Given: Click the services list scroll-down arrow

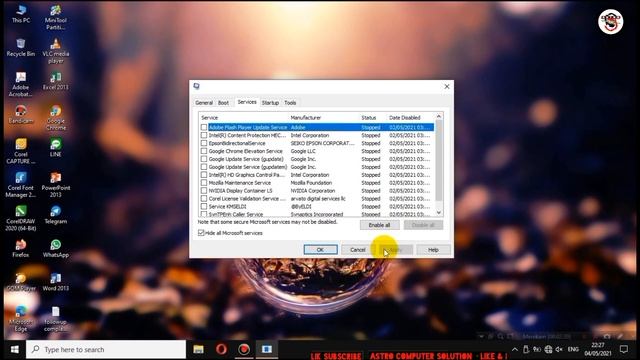Looking at the screenshot, I should point(439,212).
